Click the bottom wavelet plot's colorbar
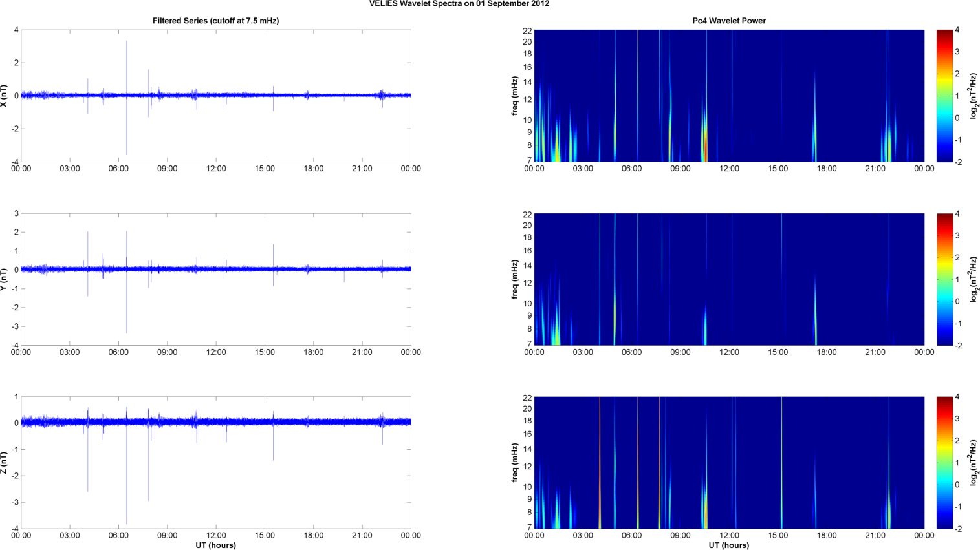The height and width of the screenshot is (550, 980). tap(944, 463)
